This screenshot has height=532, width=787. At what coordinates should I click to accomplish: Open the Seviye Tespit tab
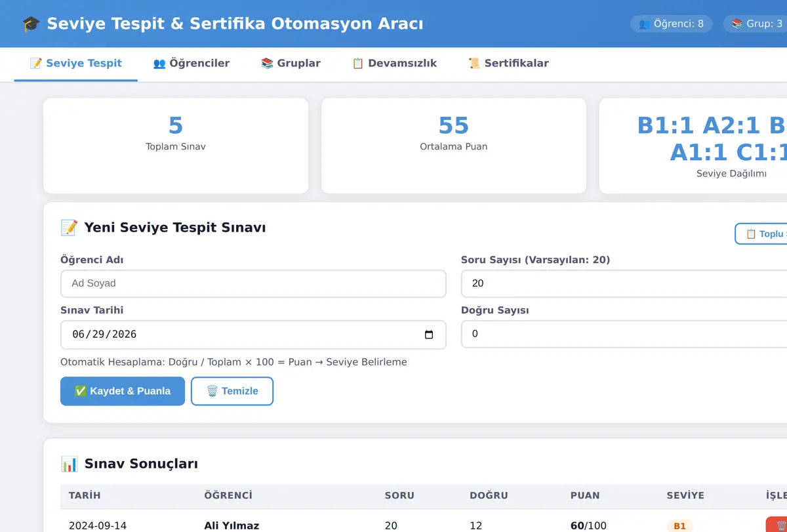(x=76, y=64)
